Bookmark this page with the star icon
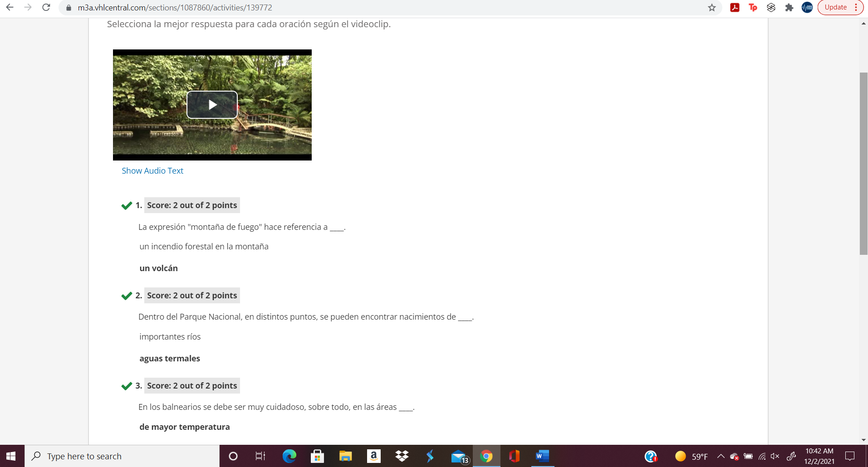Viewport: 868px width, 467px height. coord(711,7)
